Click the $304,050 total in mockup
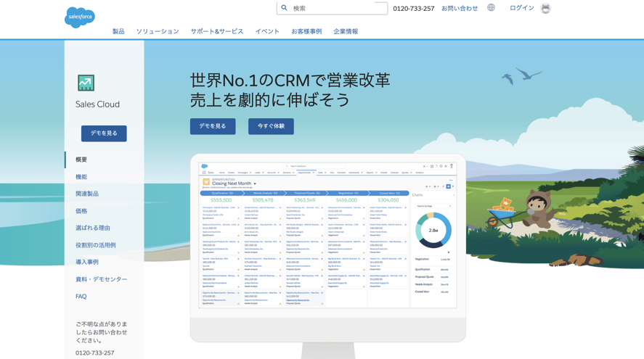Viewport: 644px width, 359px height. [388, 200]
